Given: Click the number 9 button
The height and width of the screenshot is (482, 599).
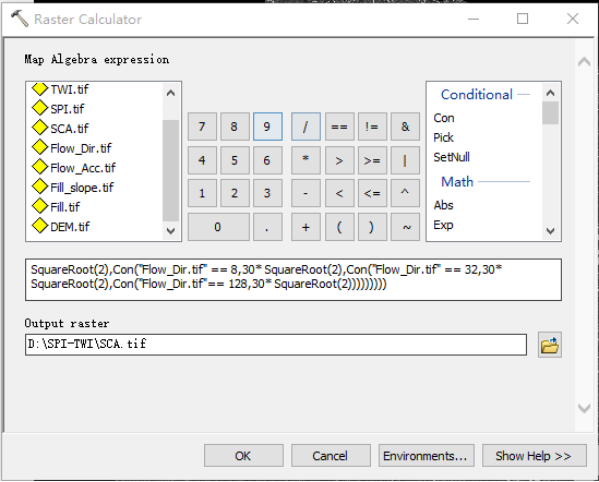Looking at the screenshot, I should pos(267,126).
